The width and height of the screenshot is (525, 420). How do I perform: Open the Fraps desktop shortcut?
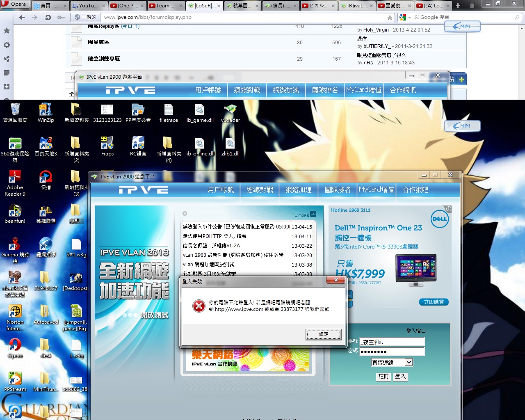[x=107, y=144]
